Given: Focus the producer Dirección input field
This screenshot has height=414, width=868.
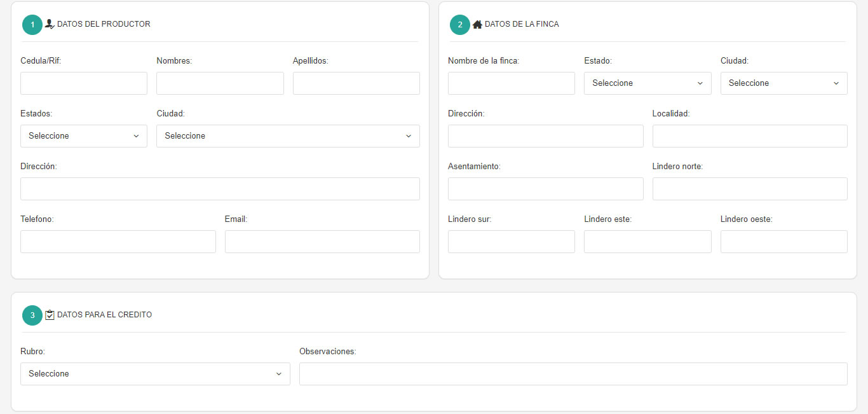Looking at the screenshot, I should [x=220, y=189].
